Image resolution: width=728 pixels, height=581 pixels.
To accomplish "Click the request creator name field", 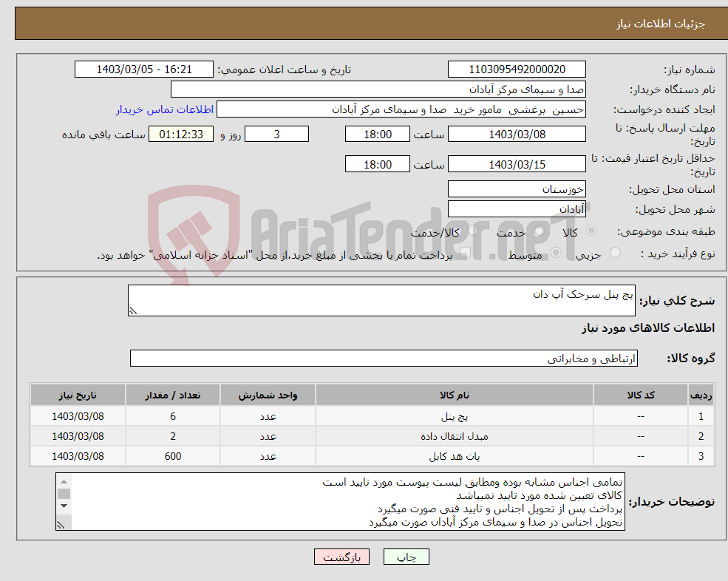I will (x=401, y=109).
